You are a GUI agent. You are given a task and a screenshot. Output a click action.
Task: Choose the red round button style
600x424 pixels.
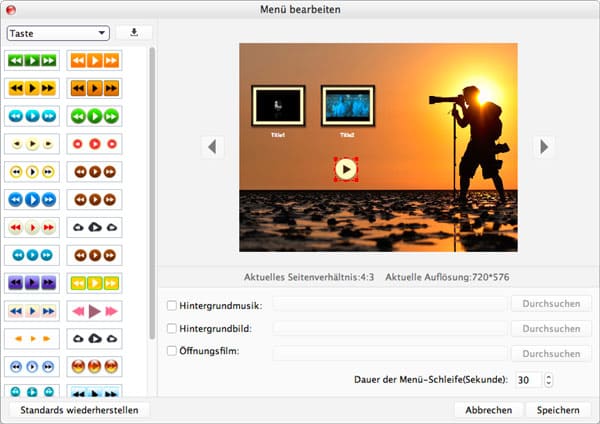pyautogui.click(x=94, y=144)
